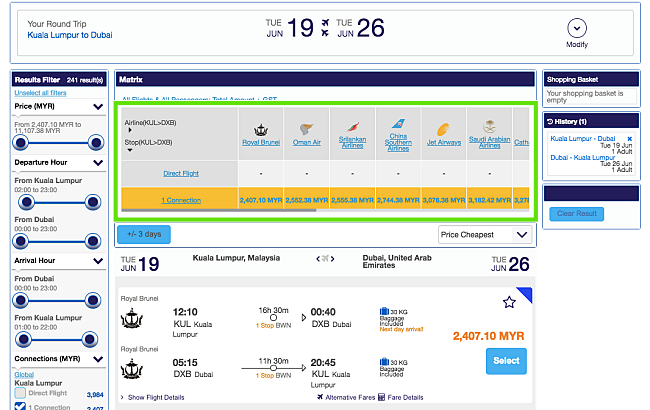This screenshot has height=410, width=650.
Task: Click the round-trip planes icon between dates
Action: (x=325, y=27)
